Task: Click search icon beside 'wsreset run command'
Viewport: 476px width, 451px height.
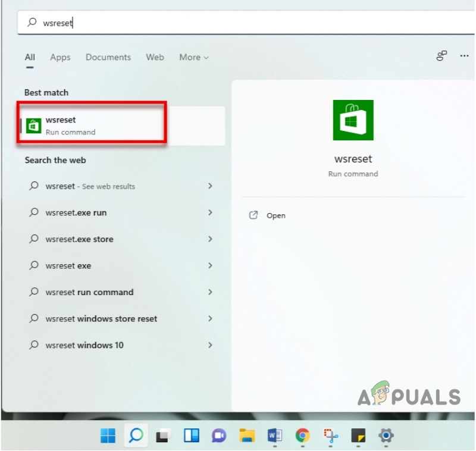Action: point(34,292)
